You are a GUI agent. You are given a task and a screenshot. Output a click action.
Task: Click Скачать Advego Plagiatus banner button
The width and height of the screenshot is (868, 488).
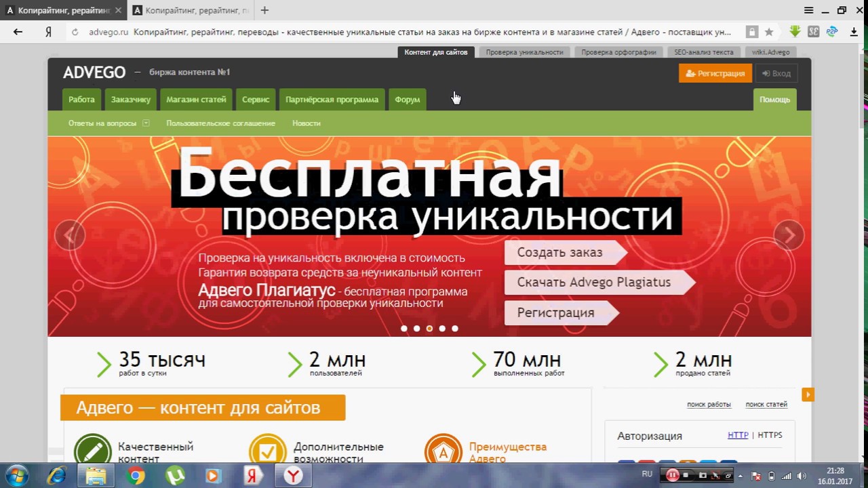click(x=600, y=283)
